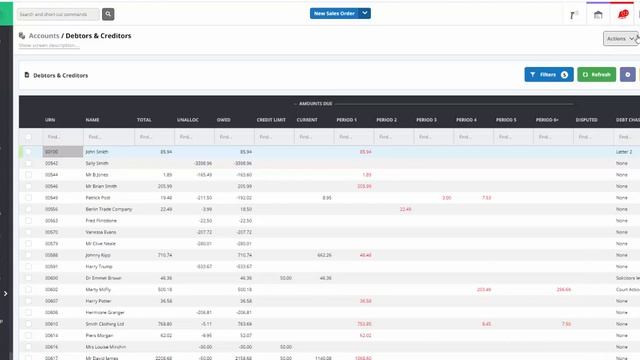Screen dimensions: 640x360
Task: Open the till icon in top bar
Action: tap(573, 15)
